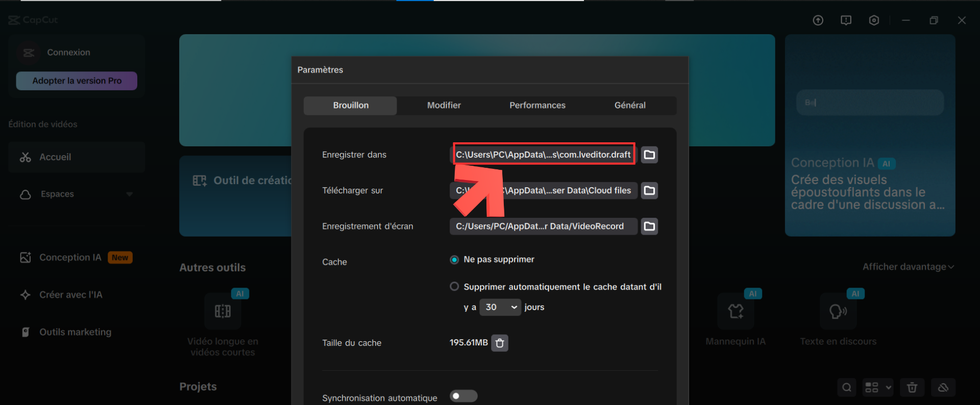
Task: Clear cache with the trash icon
Action: [500, 343]
